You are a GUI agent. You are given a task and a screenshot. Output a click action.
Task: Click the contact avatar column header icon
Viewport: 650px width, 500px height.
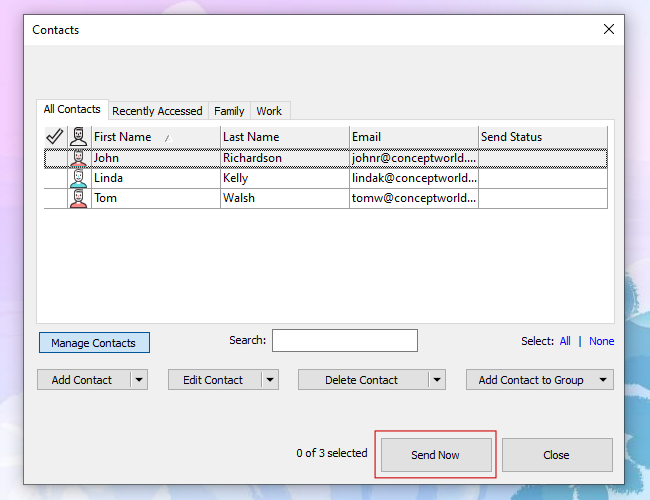pos(78,136)
